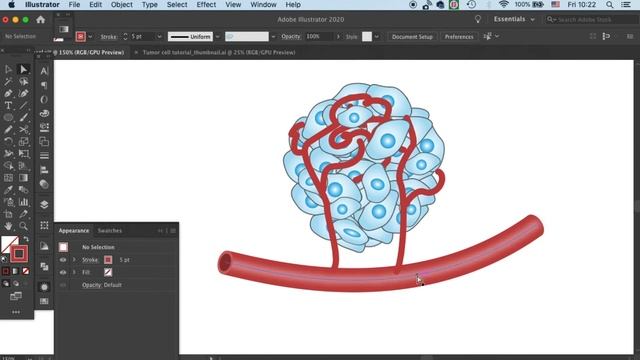The height and width of the screenshot is (360, 640).
Task: Click Opacity link in control bar
Action: [x=291, y=36]
